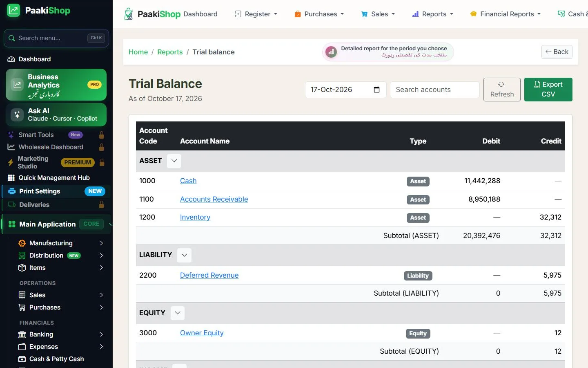Expand the Distribution submenu arrow
Image resolution: width=588 pixels, height=368 pixels.
[101, 256]
